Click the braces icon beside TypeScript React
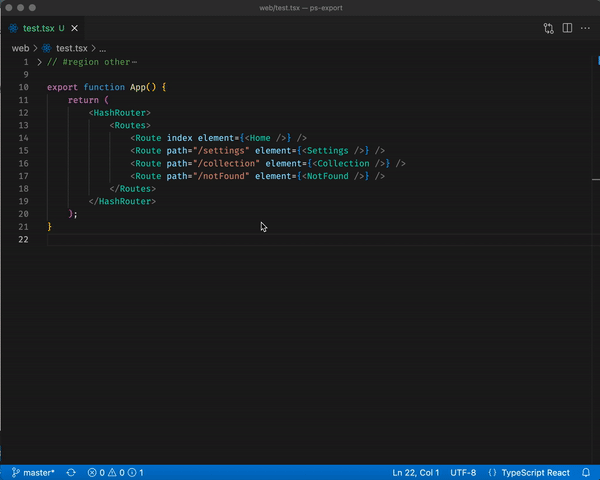 tap(492, 473)
